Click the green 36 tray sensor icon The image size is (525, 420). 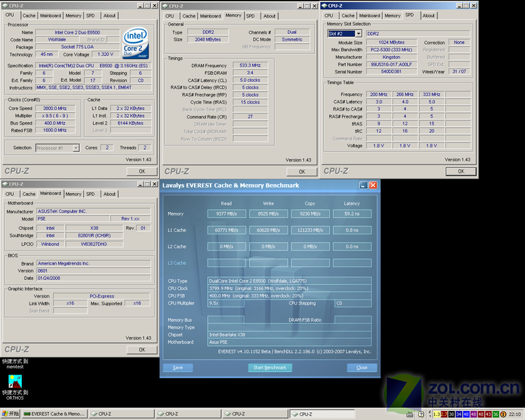point(496,414)
